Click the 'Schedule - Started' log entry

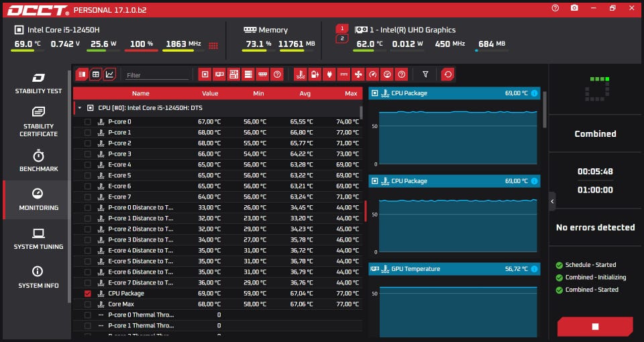coord(590,265)
